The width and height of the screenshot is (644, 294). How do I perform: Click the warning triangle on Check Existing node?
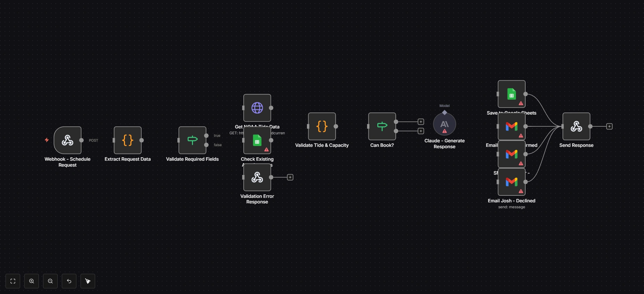pos(266,150)
